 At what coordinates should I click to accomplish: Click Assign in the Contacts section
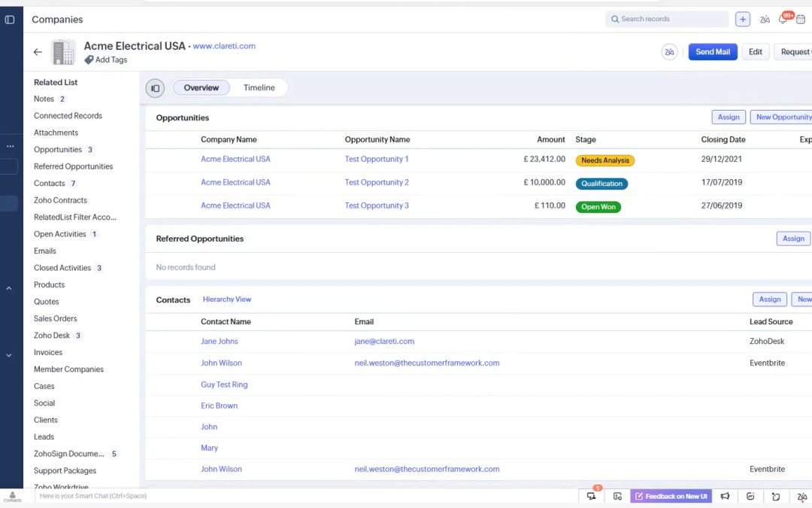point(770,299)
